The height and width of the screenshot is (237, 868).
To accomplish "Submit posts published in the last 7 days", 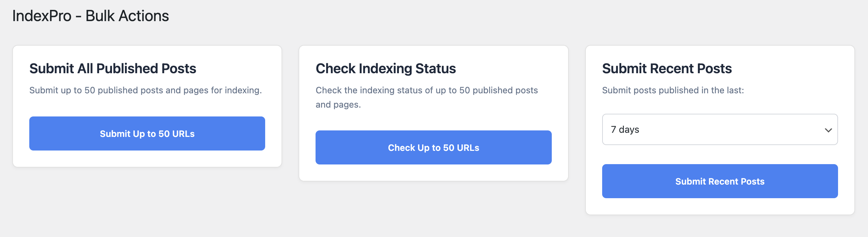I will click(x=720, y=181).
